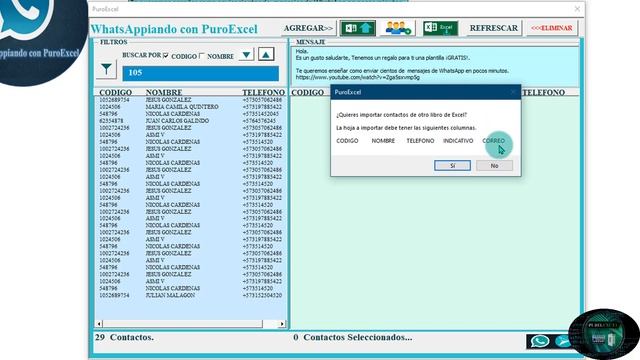Click the contacts list scroll-right arrow

coord(282,324)
